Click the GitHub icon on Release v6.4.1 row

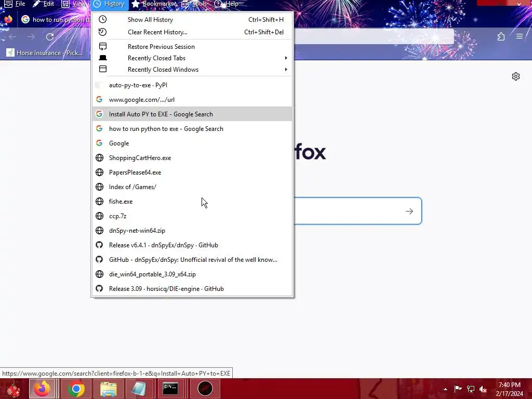pyautogui.click(x=99, y=245)
